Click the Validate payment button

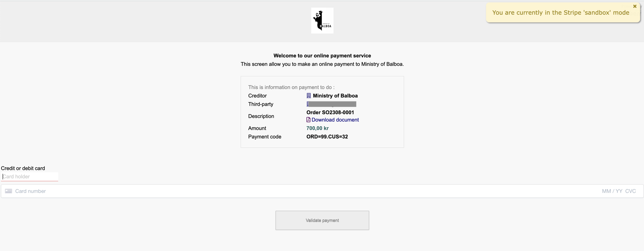tap(322, 220)
